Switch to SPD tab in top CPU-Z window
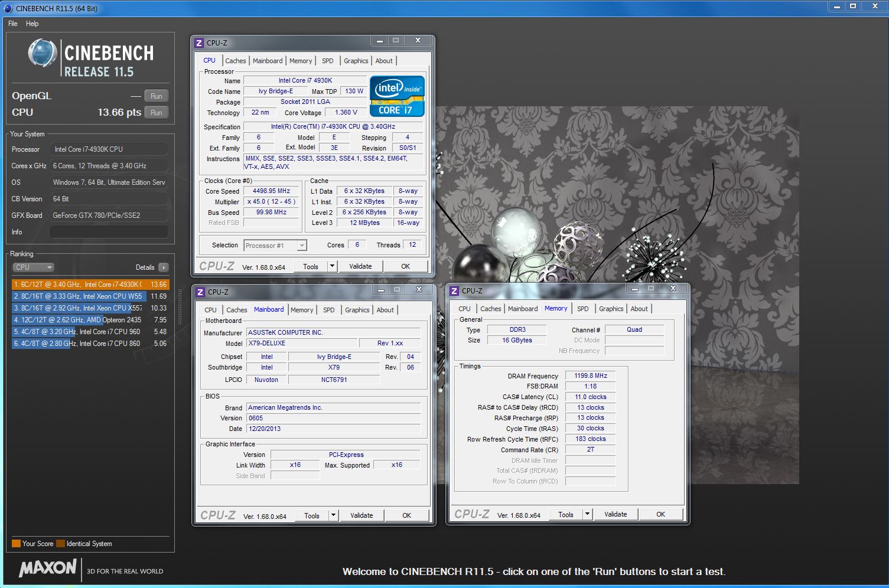Viewport: 889px width, 588px height. [328, 61]
